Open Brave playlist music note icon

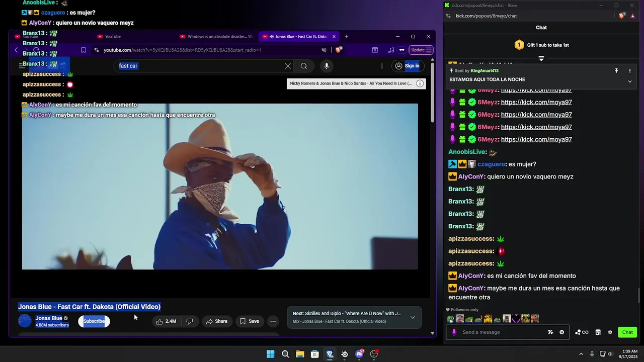(391, 50)
